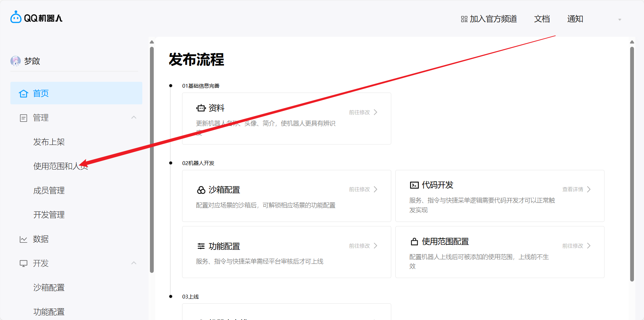644x320 pixels.
Task: Click the 功能配置 card title
Action: [x=224, y=247]
